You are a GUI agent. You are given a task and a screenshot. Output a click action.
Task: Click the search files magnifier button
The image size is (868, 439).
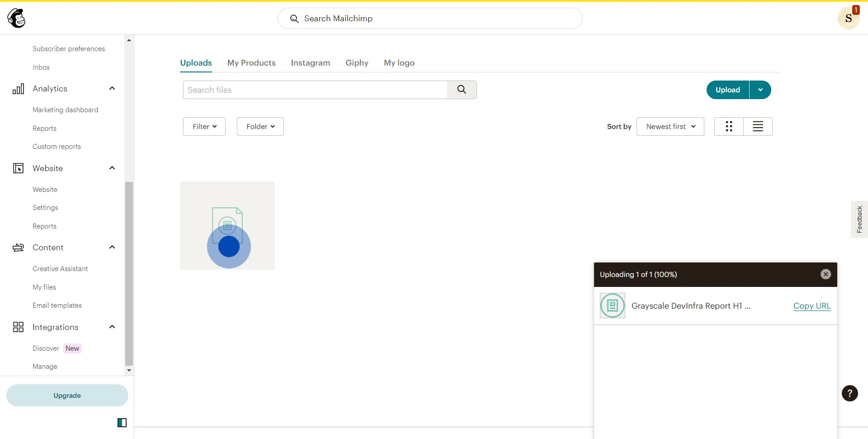[462, 90]
